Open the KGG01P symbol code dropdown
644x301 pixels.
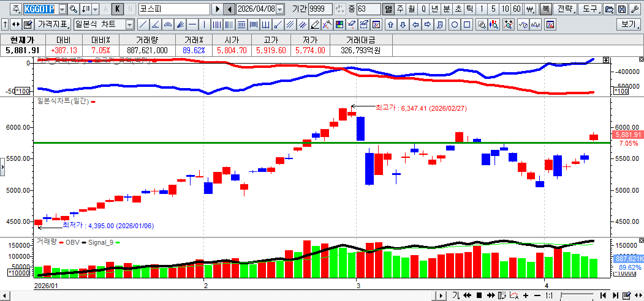(x=61, y=9)
